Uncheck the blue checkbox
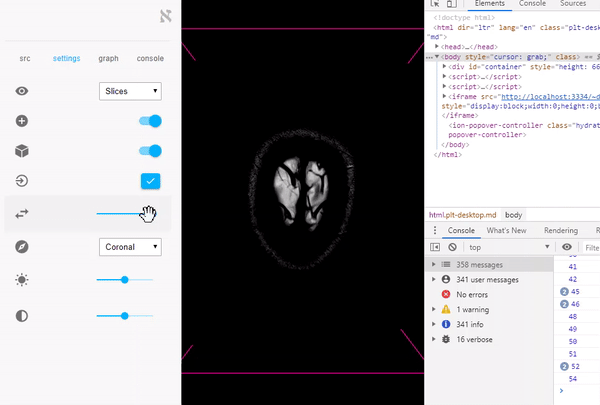 150,181
